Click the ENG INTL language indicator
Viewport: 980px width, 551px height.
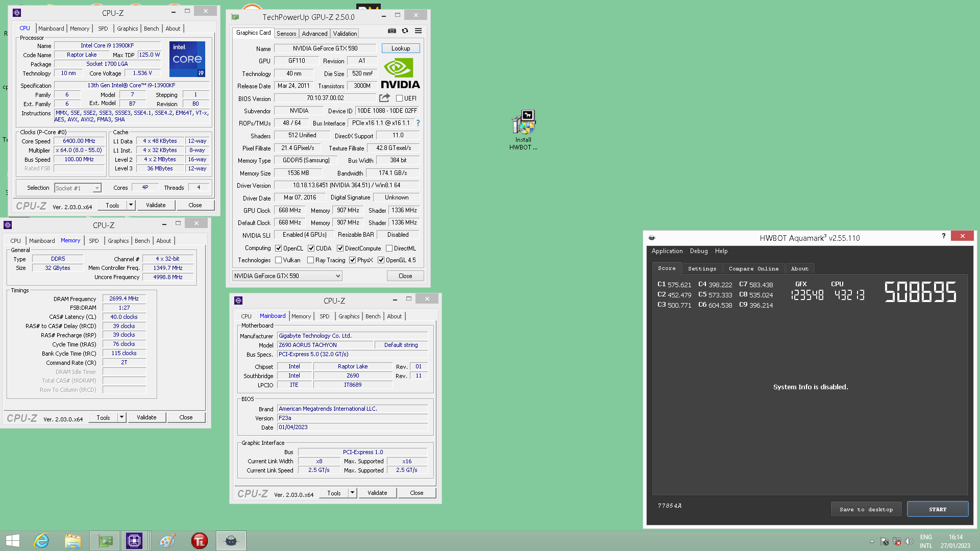(x=926, y=541)
